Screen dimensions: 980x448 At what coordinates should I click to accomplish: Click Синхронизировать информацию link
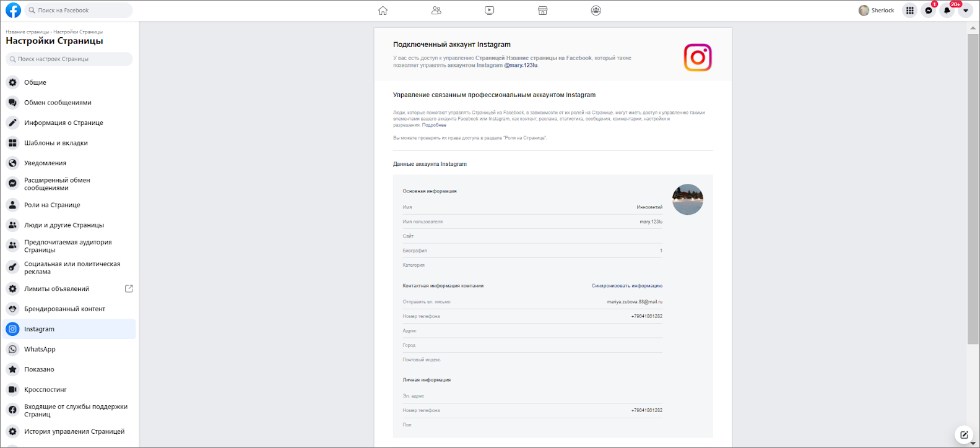627,286
